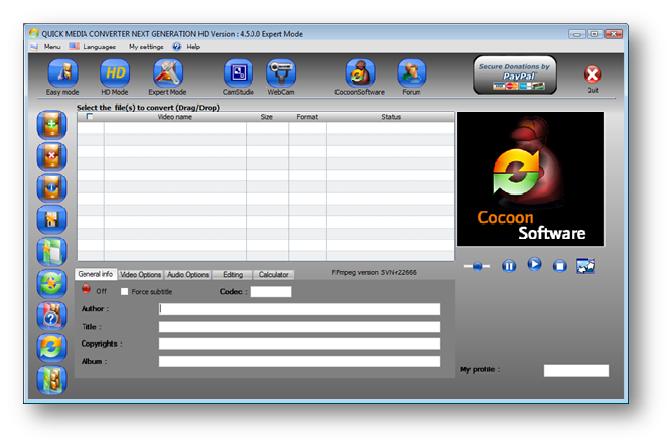
Task: Click the green document sidebar icon
Action: point(51,251)
